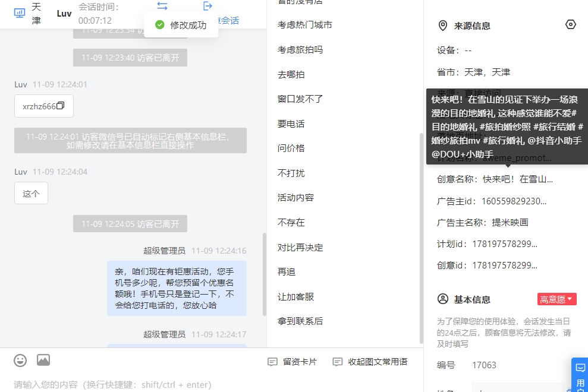Click the 广告主名称 提米映画 text
Viewport: 588px width, 392px height.
[510, 222]
